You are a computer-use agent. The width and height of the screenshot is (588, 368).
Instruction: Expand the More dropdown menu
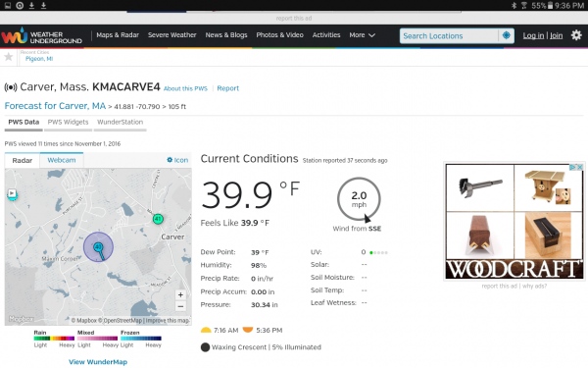click(x=362, y=35)
